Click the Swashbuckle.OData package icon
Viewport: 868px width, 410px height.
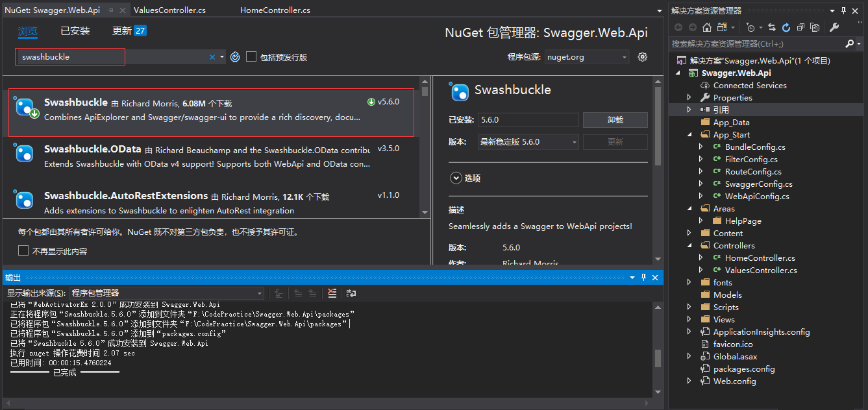tap(24, 153)
